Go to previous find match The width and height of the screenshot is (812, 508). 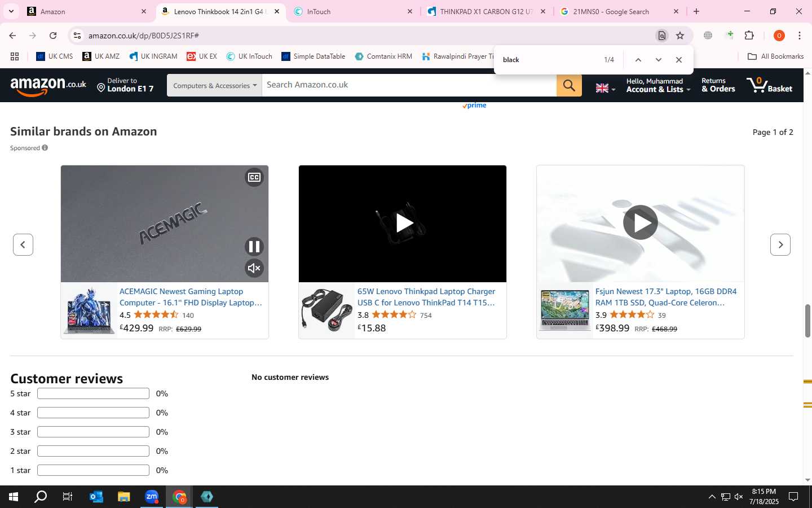coord(638,60)
